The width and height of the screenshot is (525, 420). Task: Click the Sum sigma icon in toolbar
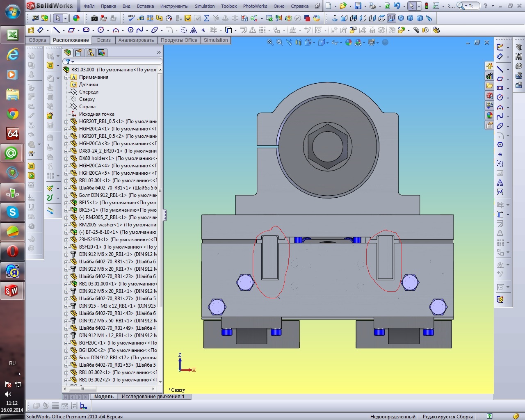(207, 18)
